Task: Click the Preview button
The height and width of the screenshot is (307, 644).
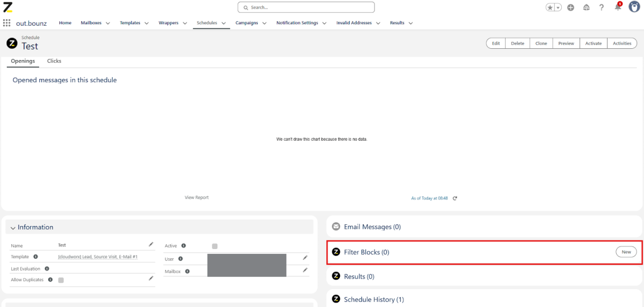Action: click(566, 43)
